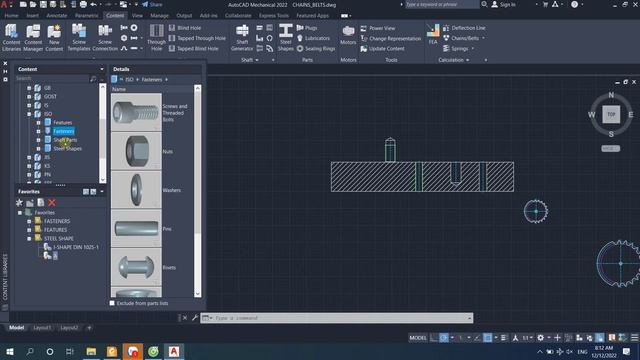Select Steel Shapes in ISO tree
The height and width of the screenshot is (360, 640).
[67, 149]
